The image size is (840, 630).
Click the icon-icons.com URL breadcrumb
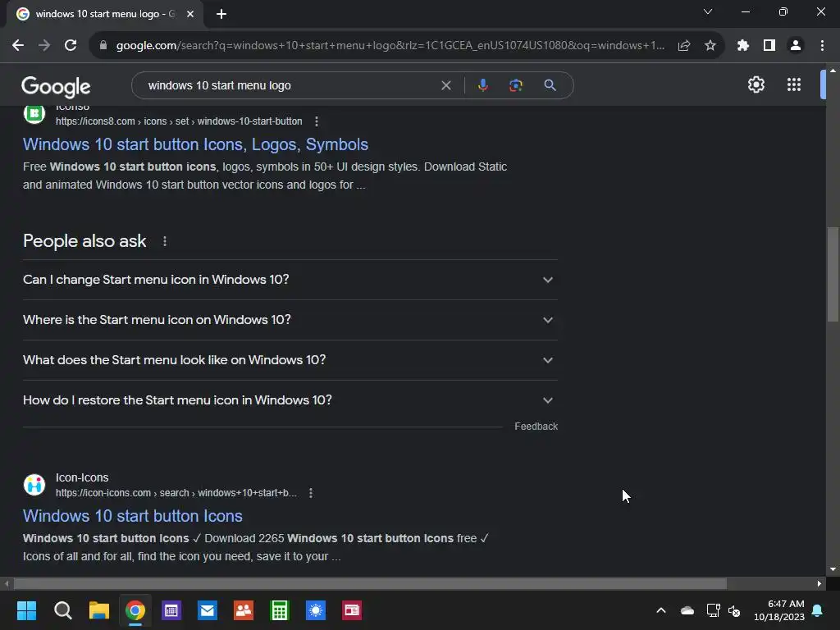coord(176,493)
